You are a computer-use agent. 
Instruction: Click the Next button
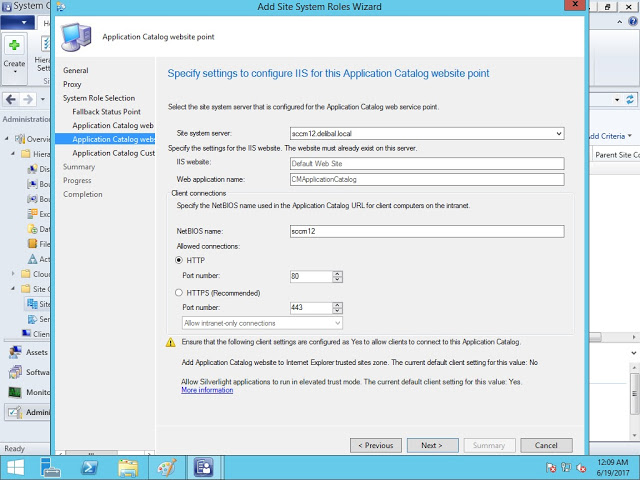click(x=431, y=445)
